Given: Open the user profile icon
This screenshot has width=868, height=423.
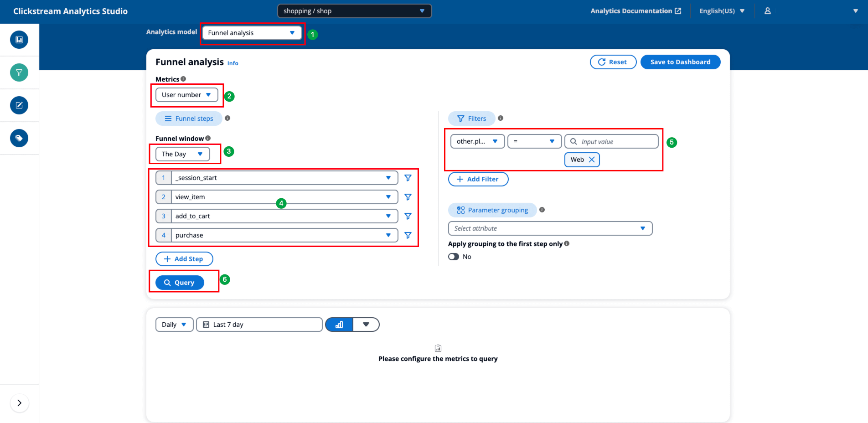Looking at the screenshot, I should coord(768,11).
